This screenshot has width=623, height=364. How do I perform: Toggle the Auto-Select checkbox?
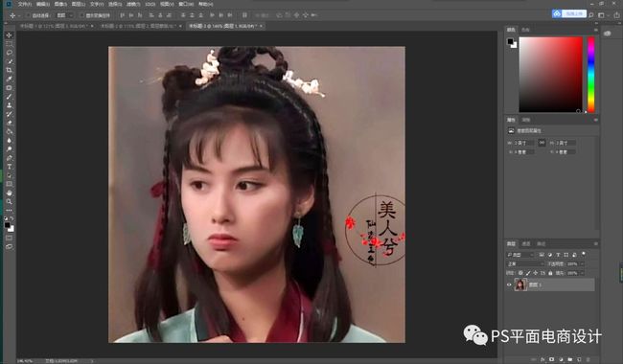[28, 15]
